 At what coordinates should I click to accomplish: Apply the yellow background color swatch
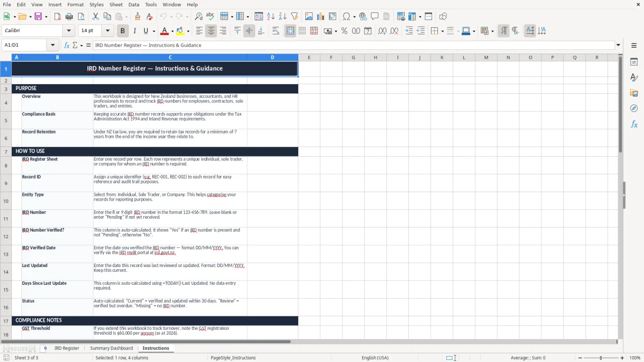point(180,31)
